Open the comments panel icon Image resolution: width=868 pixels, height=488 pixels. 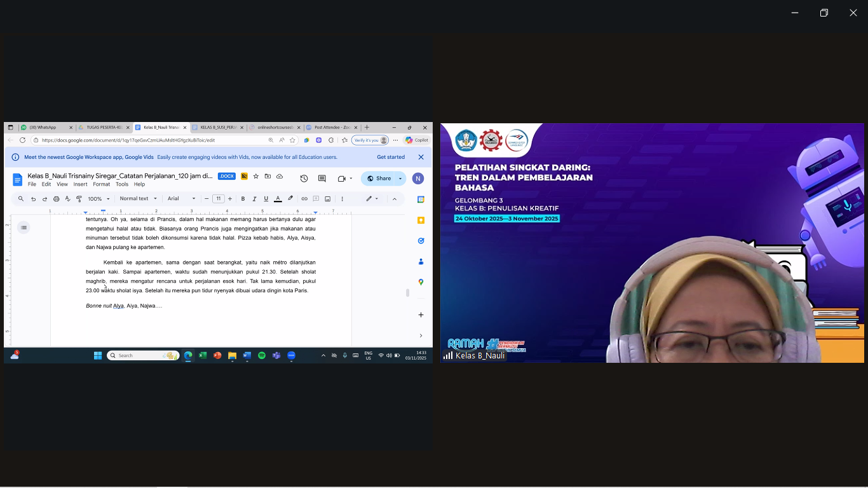pyautogui.click(x=322, y=179)
